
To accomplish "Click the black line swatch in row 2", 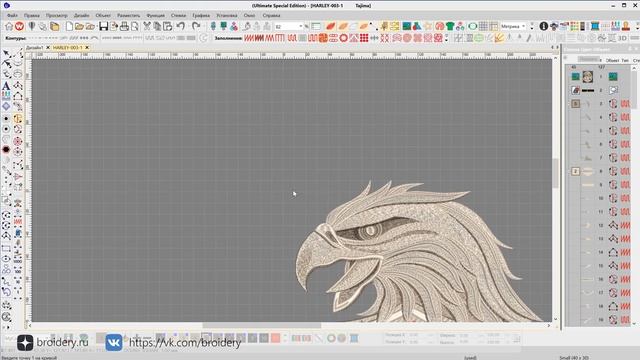I will 588,90.
